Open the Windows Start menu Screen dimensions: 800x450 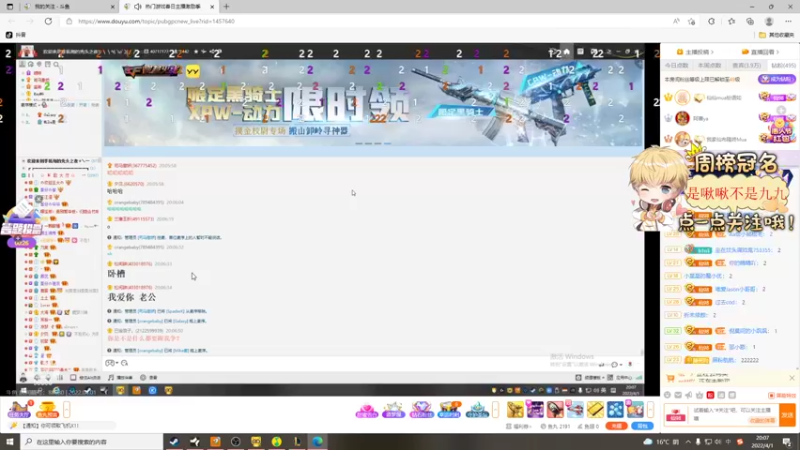(10, 441)
